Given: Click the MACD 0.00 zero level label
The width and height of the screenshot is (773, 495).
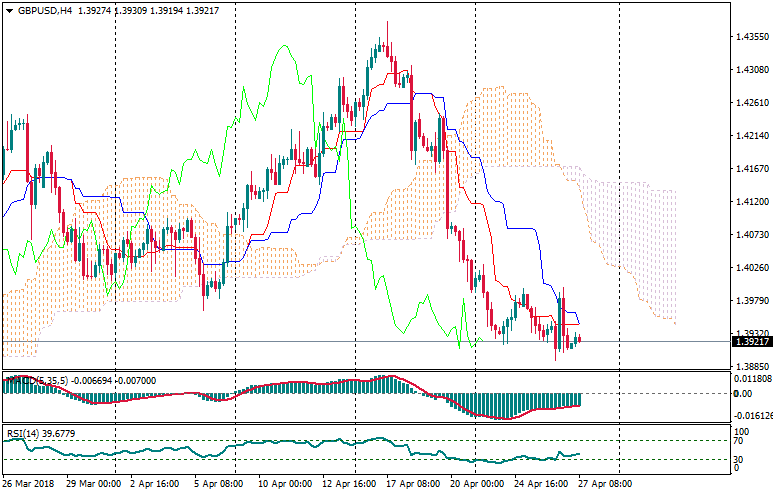Looking at the screenshot, I should [x=745, y=393].
